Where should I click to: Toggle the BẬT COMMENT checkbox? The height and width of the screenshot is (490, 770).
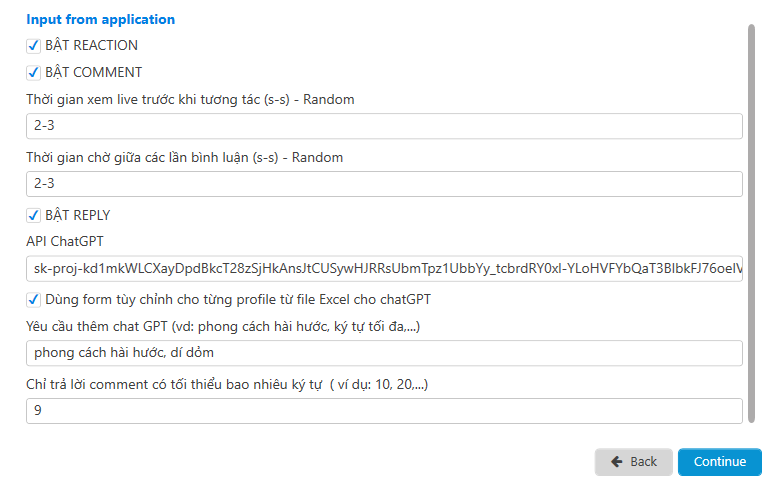[x=33, y=72]
